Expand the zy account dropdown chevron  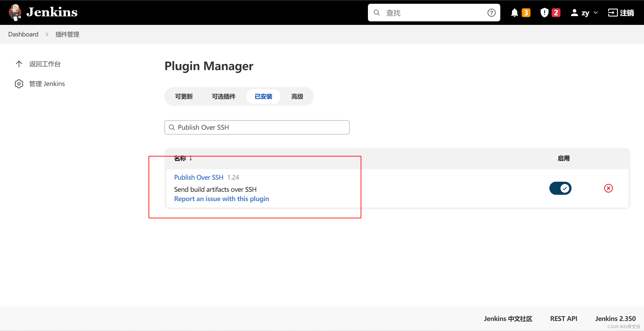coord(595,12)
